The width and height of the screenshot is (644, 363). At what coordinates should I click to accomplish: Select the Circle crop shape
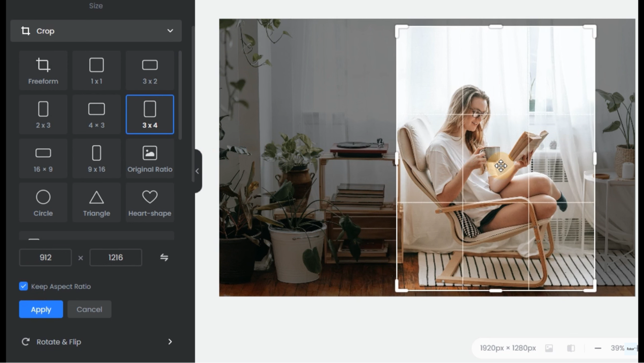pos(43,203)
